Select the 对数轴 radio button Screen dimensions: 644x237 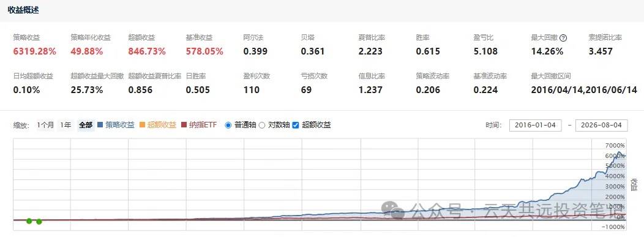[262, 126]
